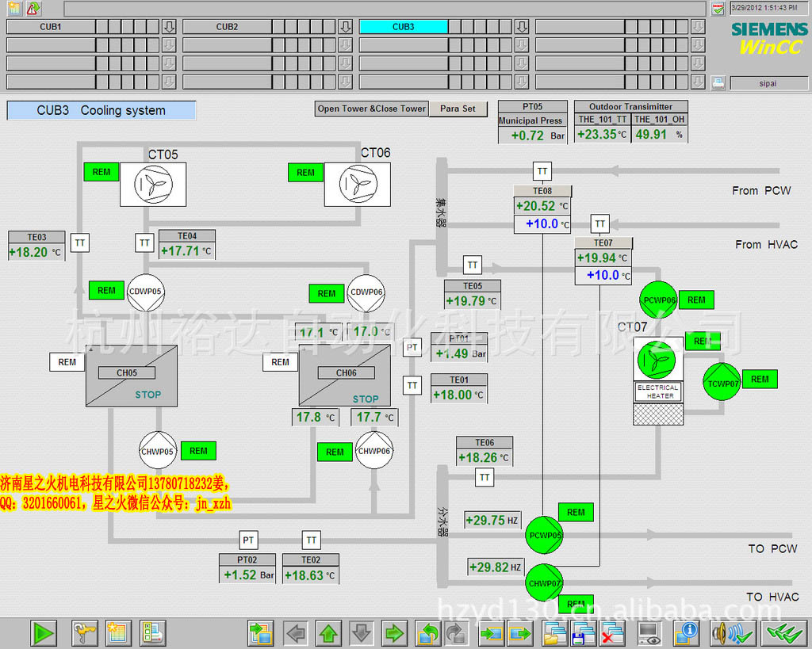812x649 pixels.
Task: Switch to the CUB1 area tab
Action: [x=51, y=26]
